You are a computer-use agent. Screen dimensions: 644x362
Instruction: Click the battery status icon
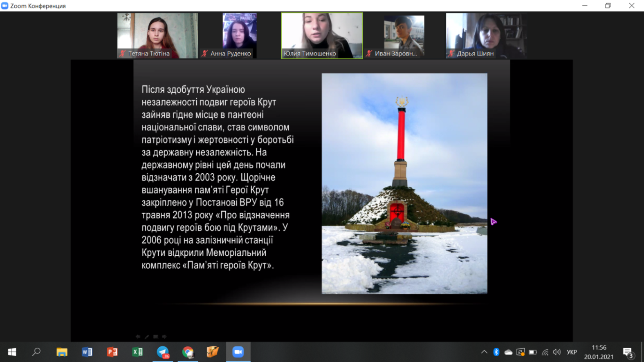(532, 352)
